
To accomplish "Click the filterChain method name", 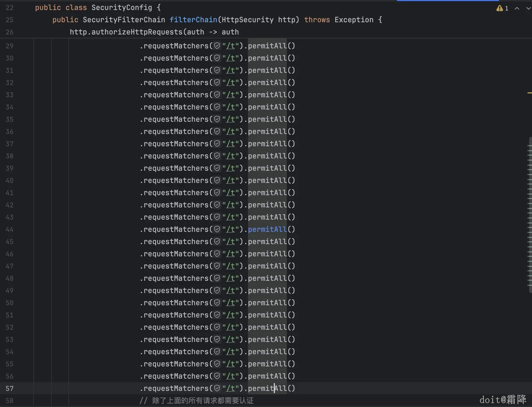I will [193, 20].
